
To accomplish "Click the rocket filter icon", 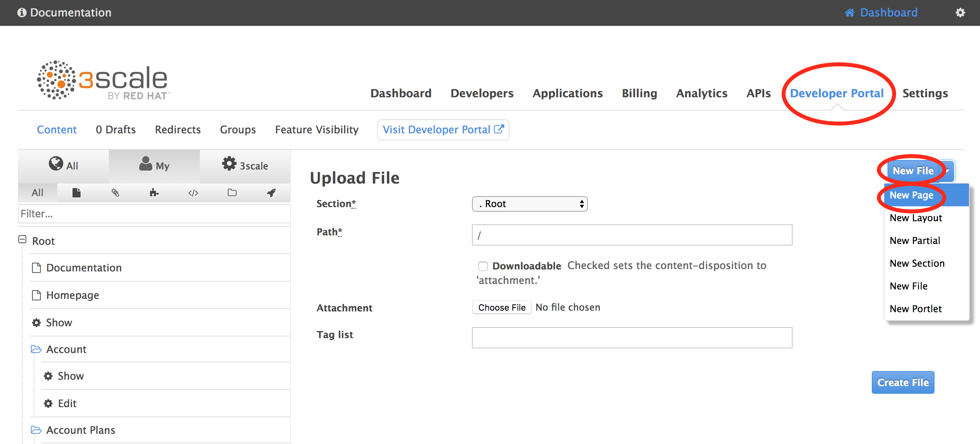I will [x=271, y=193].
